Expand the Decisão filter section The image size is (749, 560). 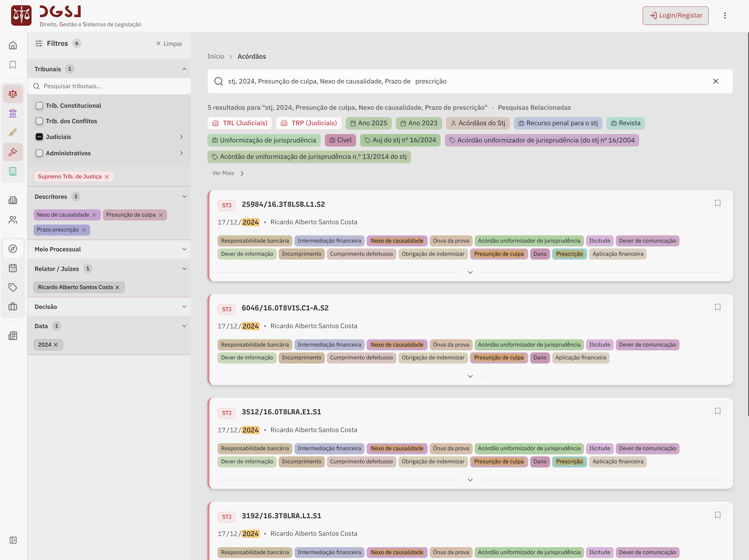[184, 307]
